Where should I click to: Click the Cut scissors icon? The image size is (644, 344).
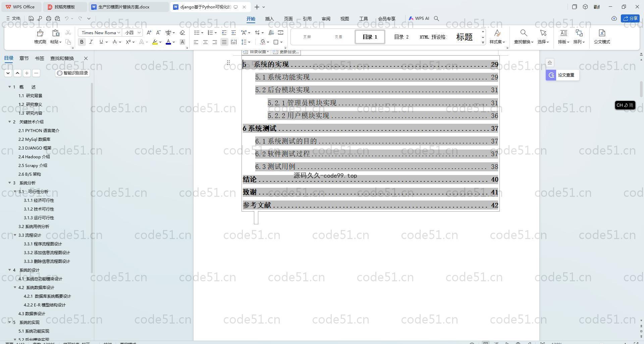click(68, 33)
